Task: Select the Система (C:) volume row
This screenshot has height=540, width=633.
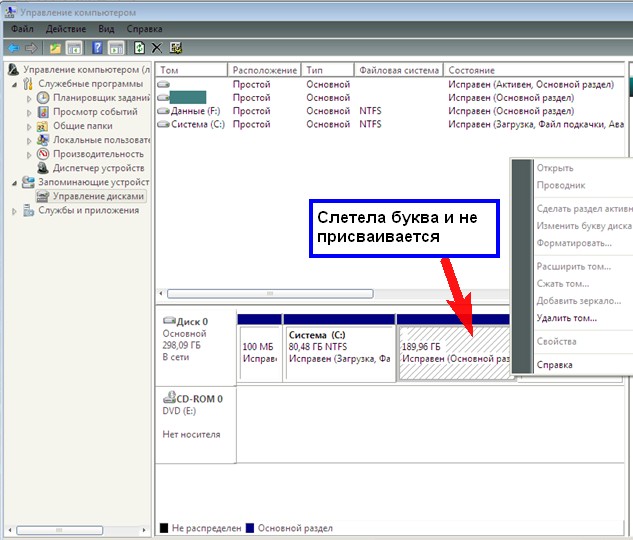Action: (390, 124)
